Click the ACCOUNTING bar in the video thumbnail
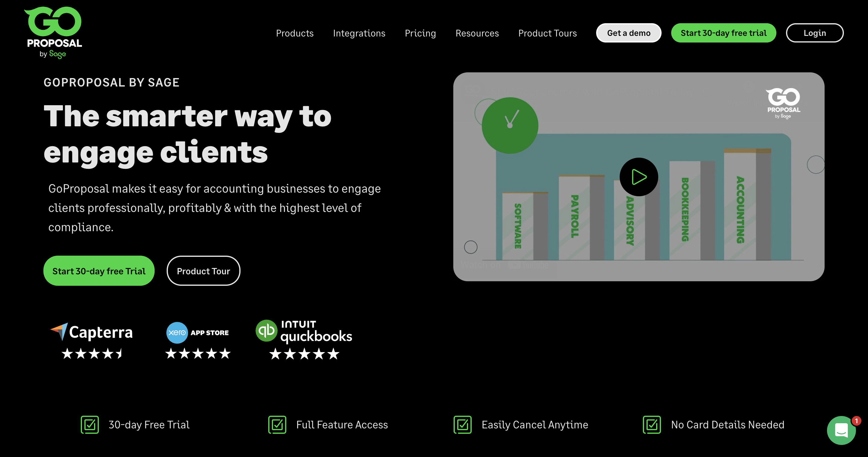 pyautogui.click(x=747, y=204)
